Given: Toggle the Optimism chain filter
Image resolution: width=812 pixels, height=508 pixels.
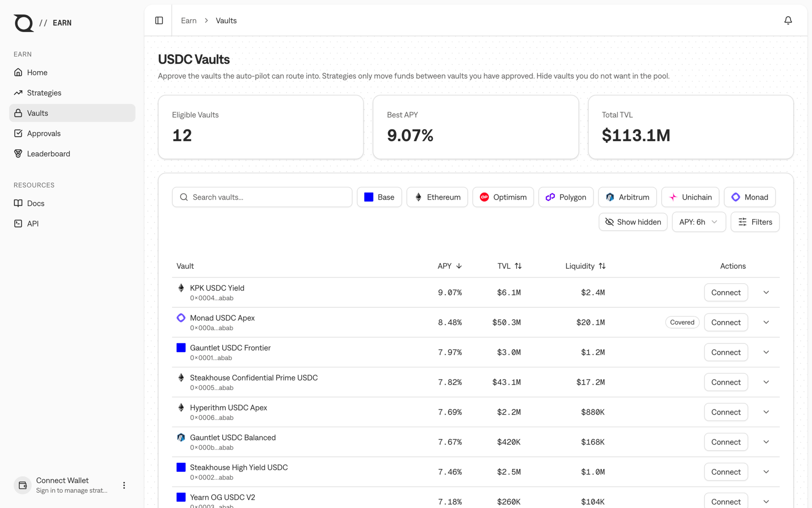Looking at the screenshot, I should pos(503,197).
